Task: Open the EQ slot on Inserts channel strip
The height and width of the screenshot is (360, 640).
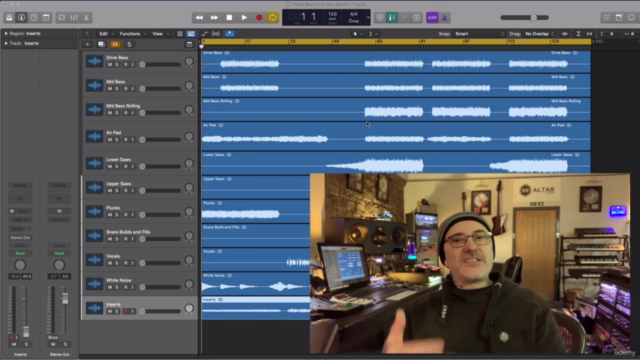Action: pyautogui.click(x=20, y=198)
